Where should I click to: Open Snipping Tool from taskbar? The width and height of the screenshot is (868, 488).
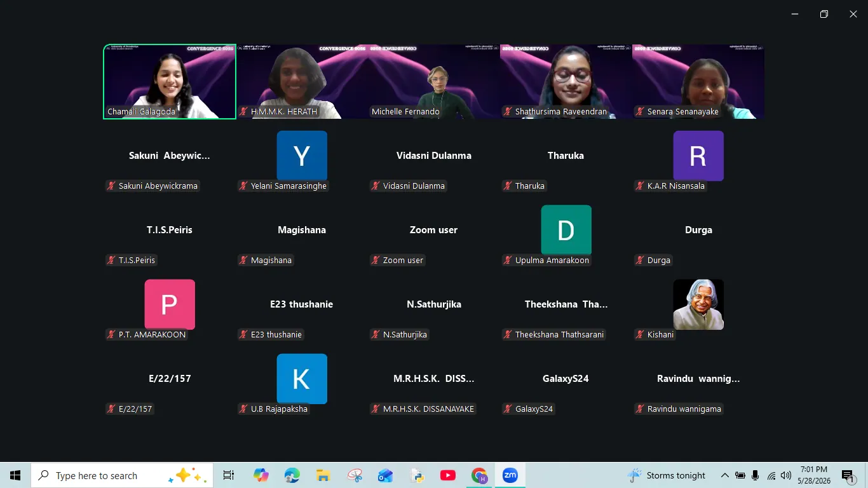coord(355,475)
